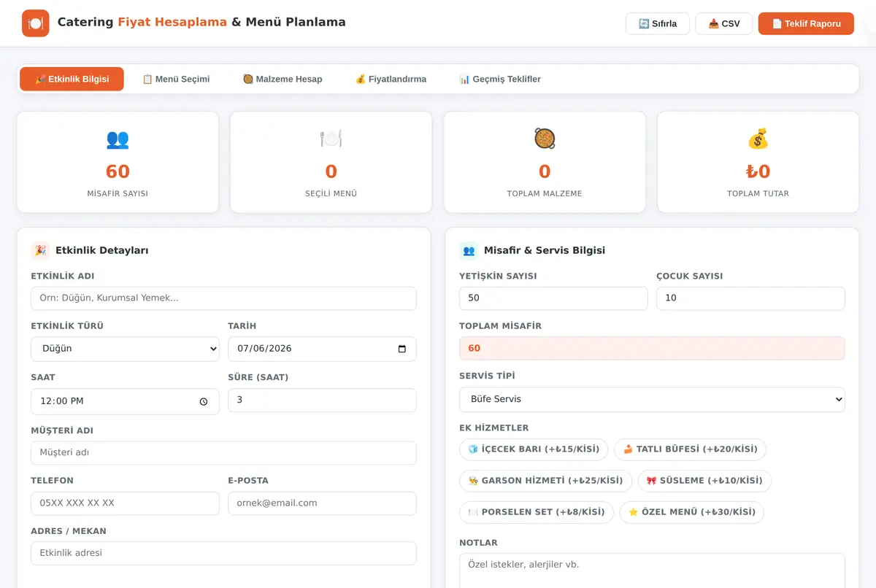Click the Toplam Misafir field showing 60
Image resolution: width=876 pixels, height=588 pixels.
(x=652, y=348)
